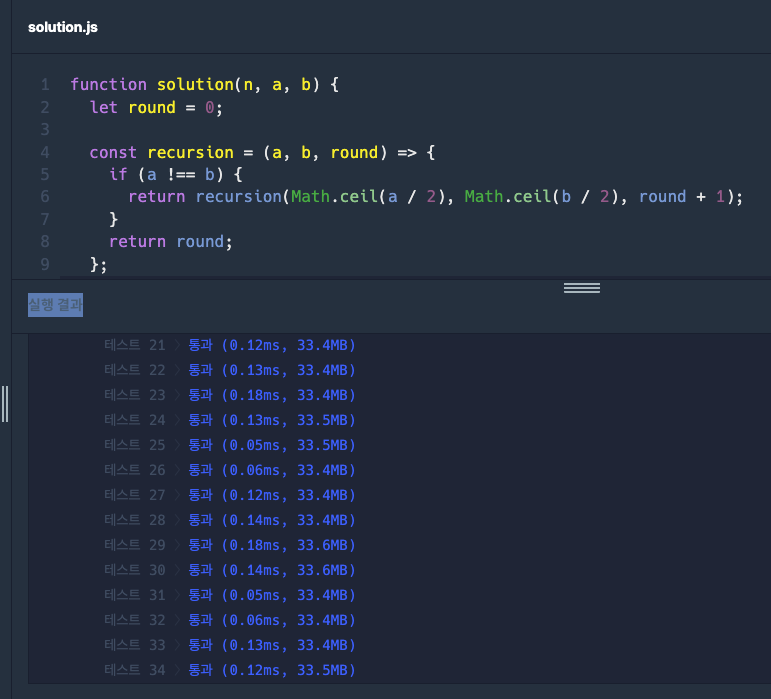Select the 테스트 33 result row
The width and height of the screenshot is (771, 699).
coord(230,645)
